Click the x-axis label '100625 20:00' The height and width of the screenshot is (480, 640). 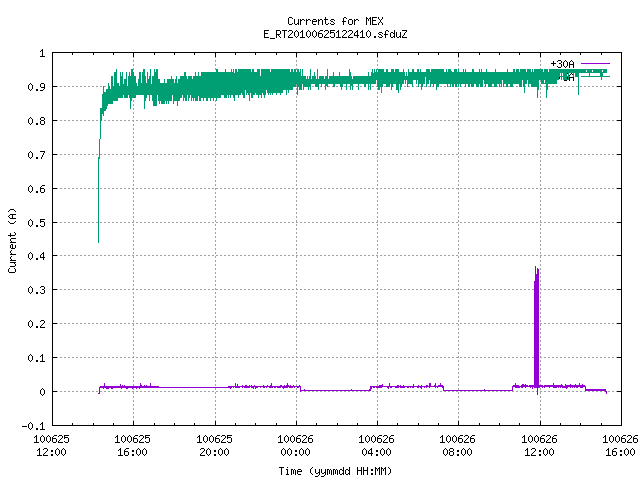pyautogui.click(x=214, y=446)
